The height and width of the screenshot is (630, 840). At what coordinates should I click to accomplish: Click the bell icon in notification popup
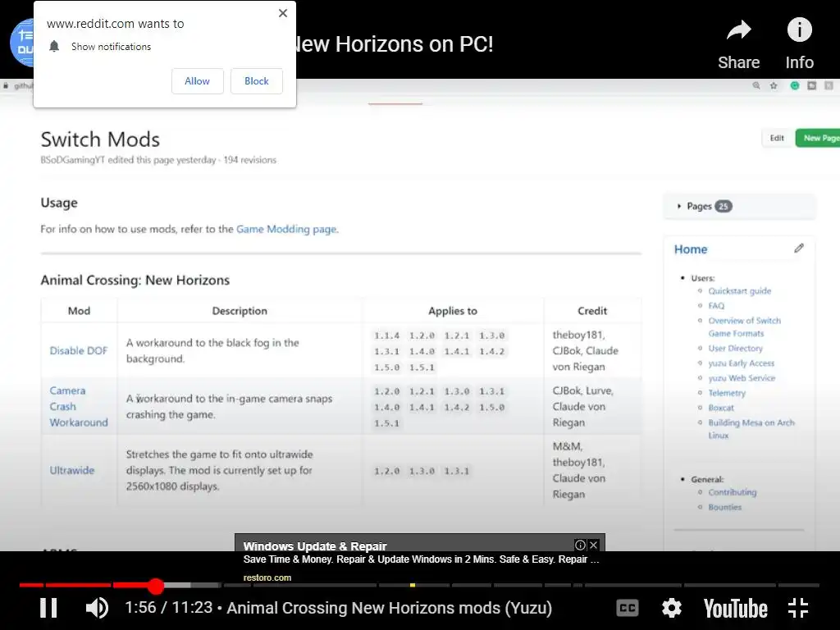(x=54, y=46)
